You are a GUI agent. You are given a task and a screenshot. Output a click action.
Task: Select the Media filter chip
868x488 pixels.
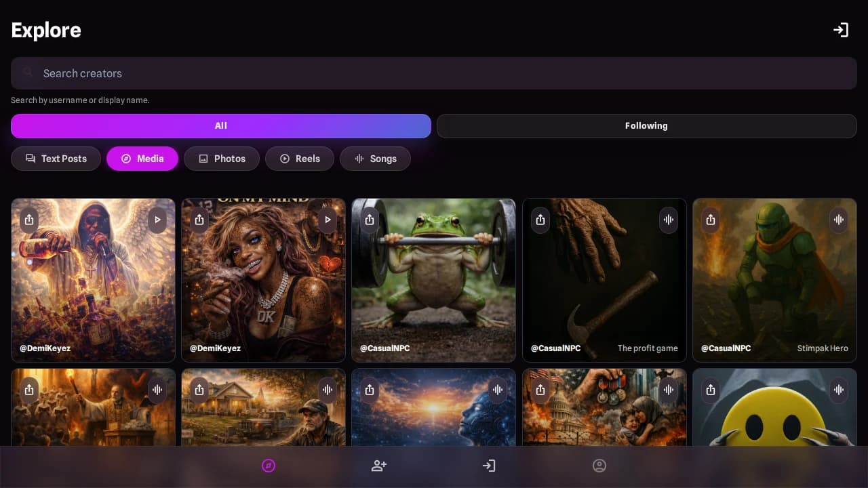click(x=142, y=159)
